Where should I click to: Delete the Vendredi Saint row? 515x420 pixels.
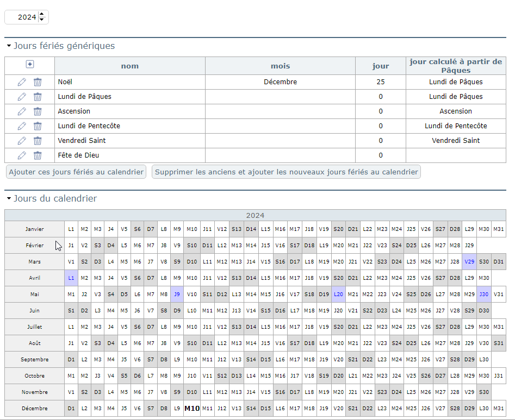[38, 141]
